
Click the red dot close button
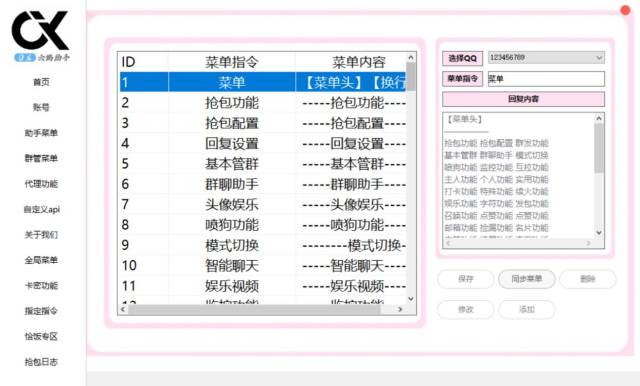click(625, 10)
